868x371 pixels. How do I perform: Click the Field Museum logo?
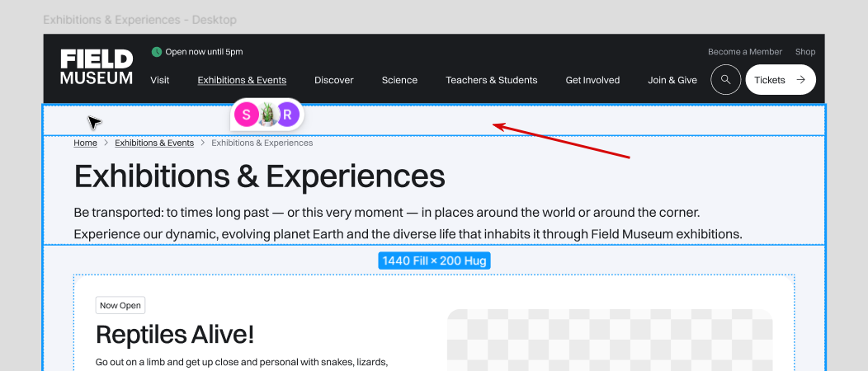tap(97, 68)
